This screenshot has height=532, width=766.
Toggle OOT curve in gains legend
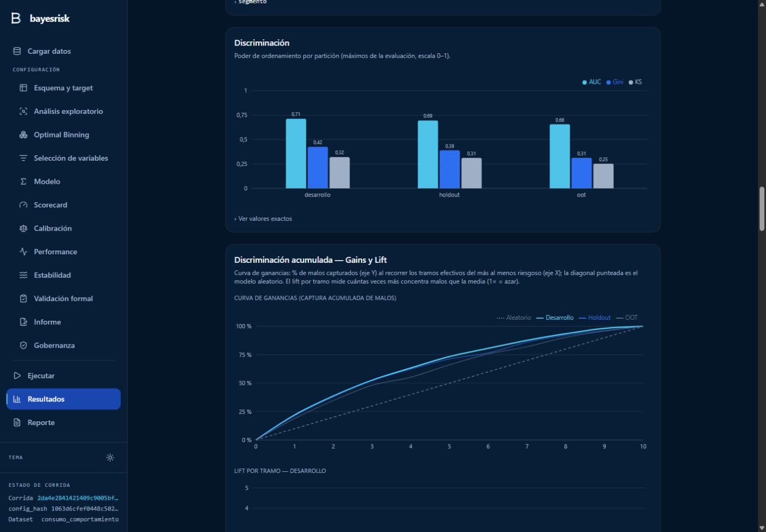(x=627, y=318)
